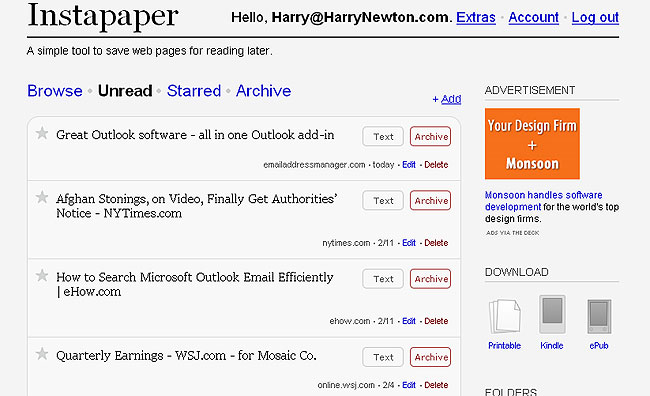This screenshot has height=396, width=650.
Task: Click the emailaddressmanager.com source text
Action: point(314,165)
